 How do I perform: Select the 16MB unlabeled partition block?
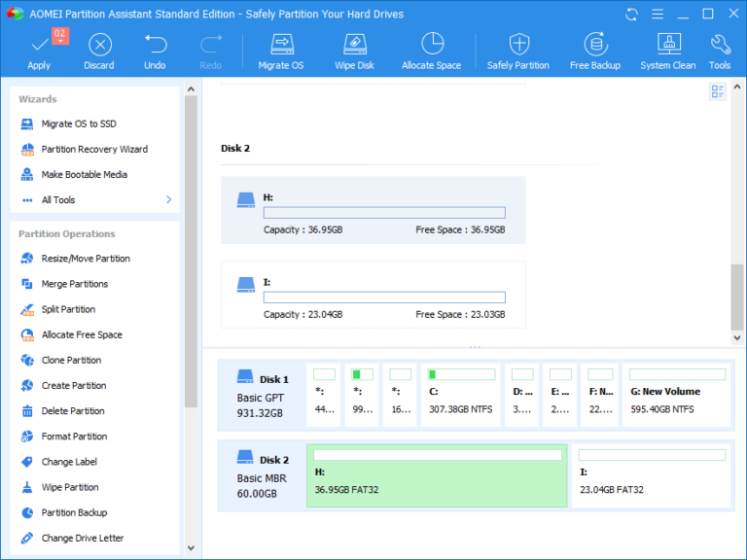tap(400, 396)
